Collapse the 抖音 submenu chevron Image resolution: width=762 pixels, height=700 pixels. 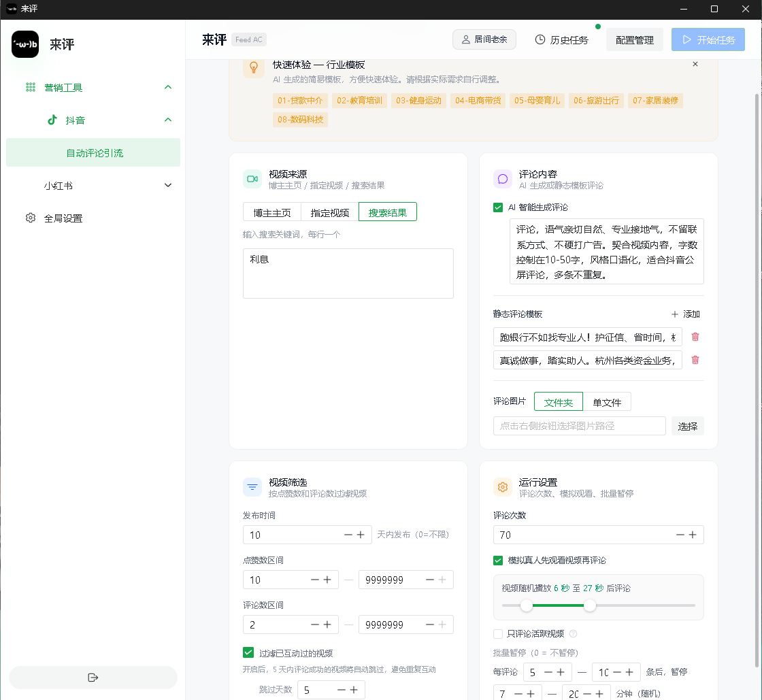tap(167, 120)
